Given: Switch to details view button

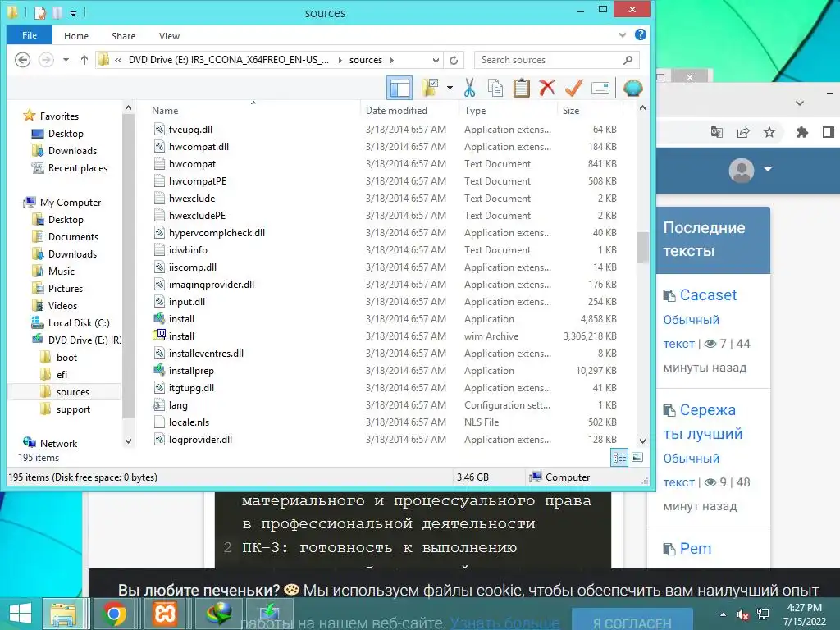Looking at the screenshot, I should click(x=619, y=457).
